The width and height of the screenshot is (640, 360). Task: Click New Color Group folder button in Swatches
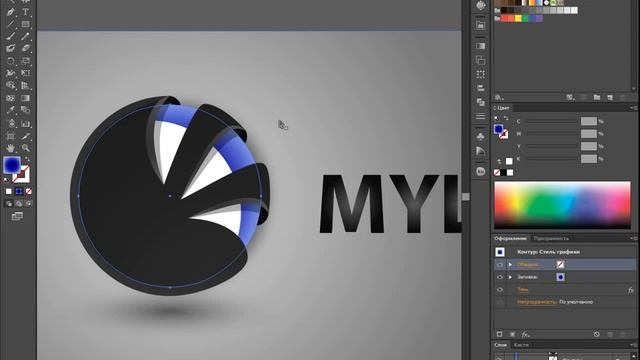click(x=597, y=97)
